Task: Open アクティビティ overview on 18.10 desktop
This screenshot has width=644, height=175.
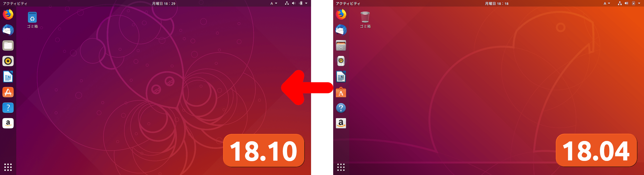Action: coord(15,3)
